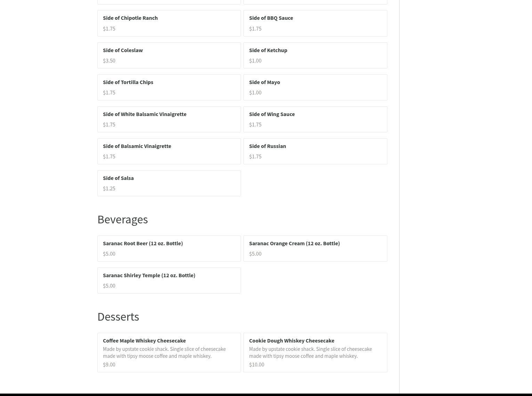Choose Side of BBQ Sauce item
Image resolution: width=532 pixels, height=396 pixels.
315,23
